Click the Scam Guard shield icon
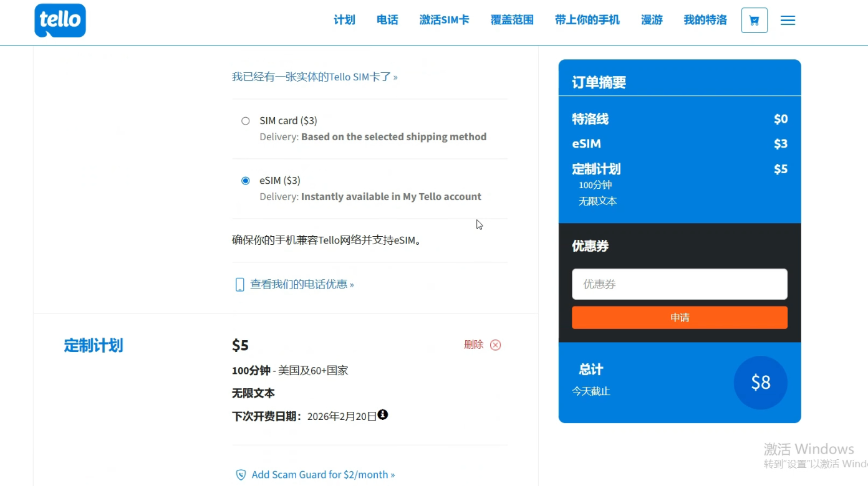This screenshot has width=868, height=486. pos(241,475)
